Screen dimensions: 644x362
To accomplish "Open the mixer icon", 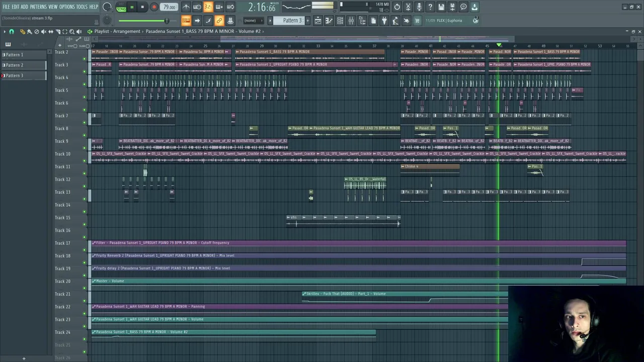I will point(351,21).
